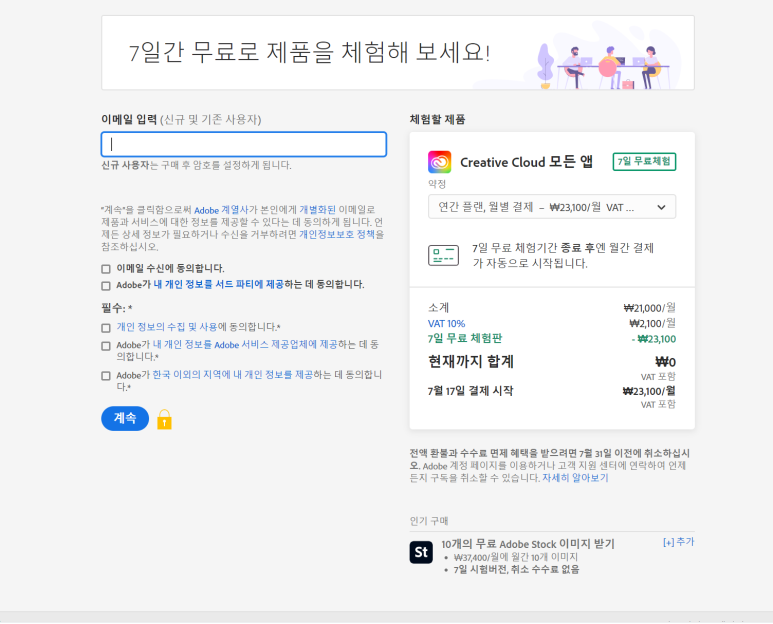Open the Adobe 계열사 link

(x=221, y=210)
